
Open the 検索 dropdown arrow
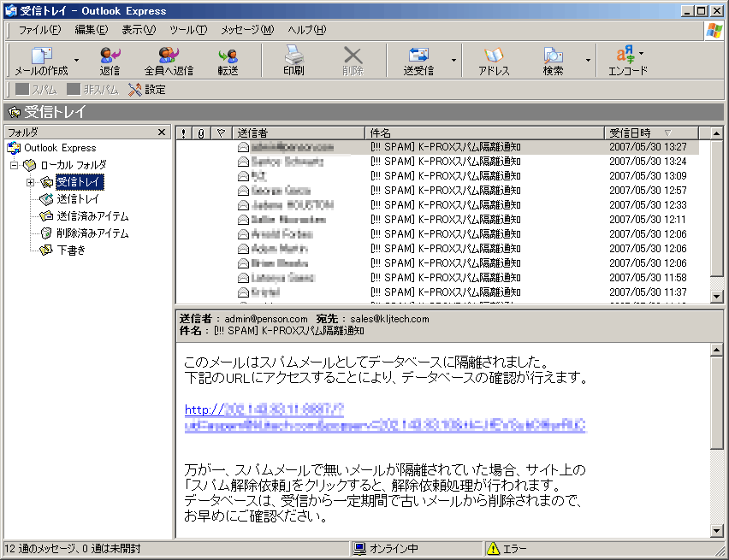(x=588, y=61)
